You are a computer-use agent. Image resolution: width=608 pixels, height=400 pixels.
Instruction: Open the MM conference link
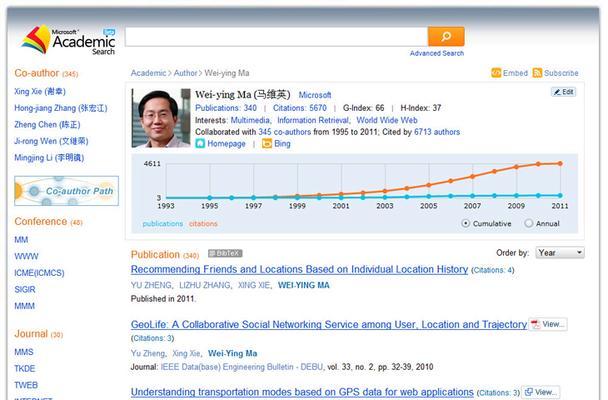coord(21,240)
